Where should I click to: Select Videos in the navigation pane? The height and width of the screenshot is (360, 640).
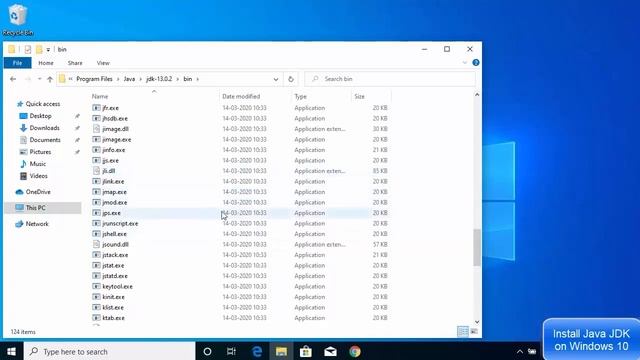(38, 176)
